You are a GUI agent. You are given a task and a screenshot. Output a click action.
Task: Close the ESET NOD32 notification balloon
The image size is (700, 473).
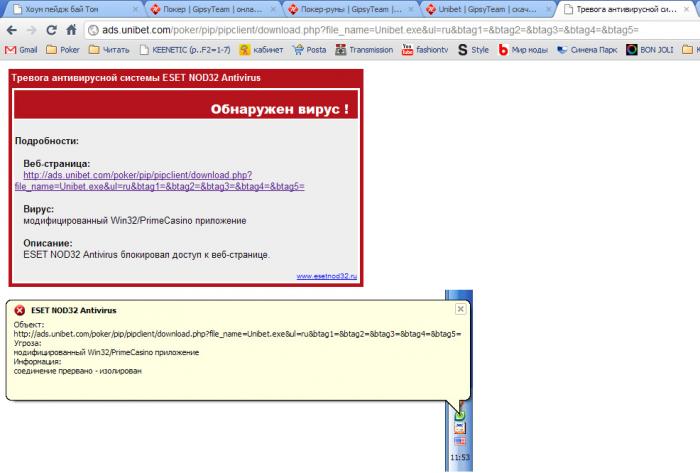pyautogui.click(x=460, y=309)
